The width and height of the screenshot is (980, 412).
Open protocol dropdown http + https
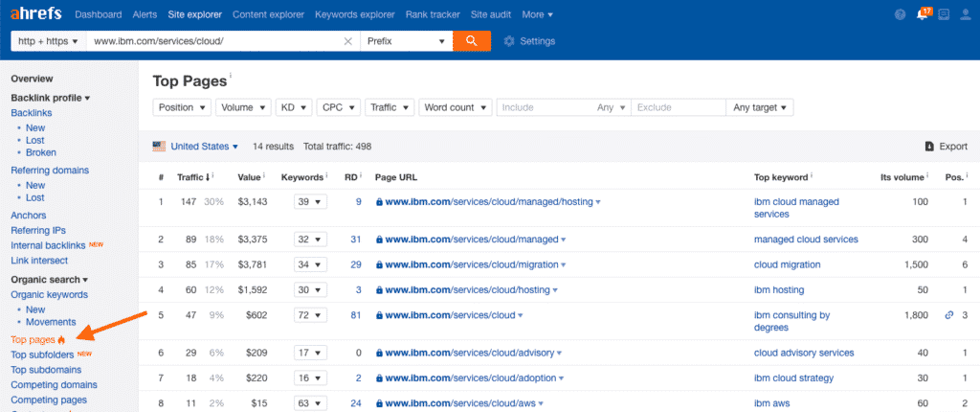pyautogui.click(x=48, y=41)
